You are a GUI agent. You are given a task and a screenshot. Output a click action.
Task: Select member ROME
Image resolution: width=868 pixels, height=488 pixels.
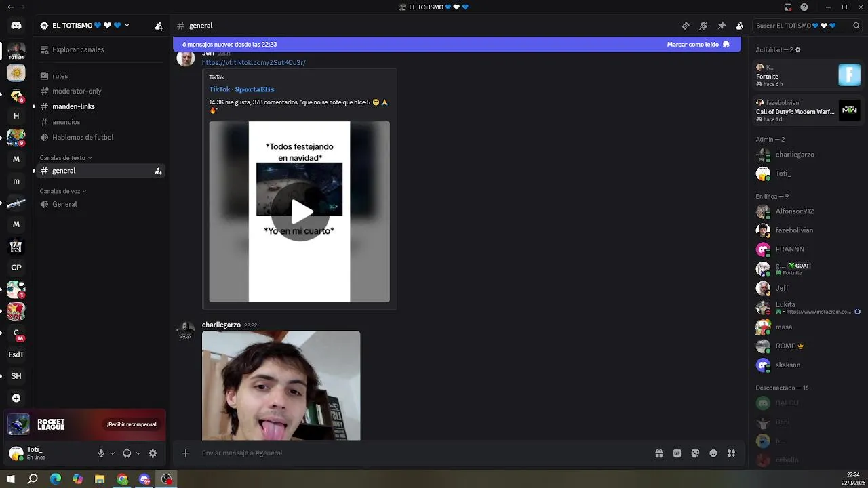(808, 346)
